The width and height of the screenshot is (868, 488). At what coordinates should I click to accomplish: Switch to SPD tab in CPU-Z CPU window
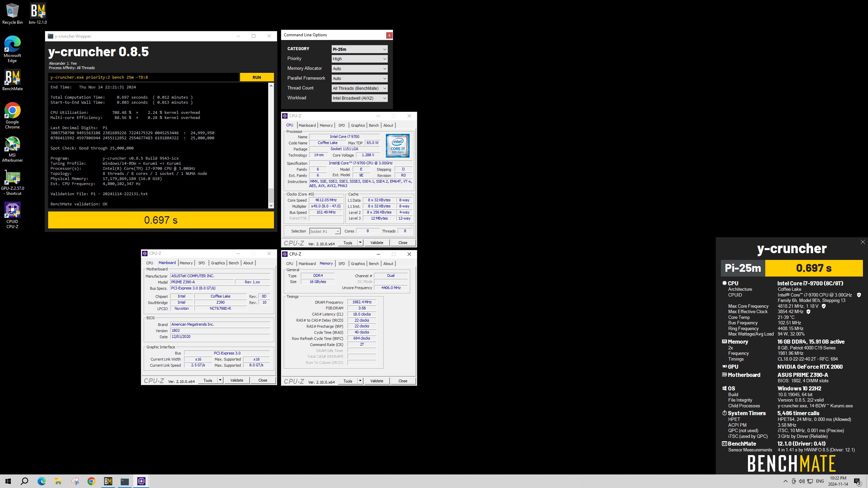pos(341,125)
